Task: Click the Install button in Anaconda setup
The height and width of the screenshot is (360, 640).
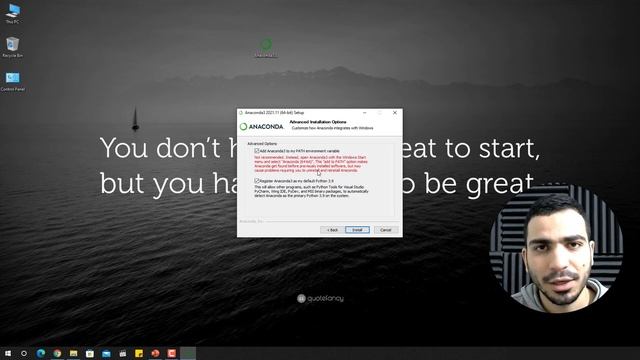Action: (x=357, y=230)
